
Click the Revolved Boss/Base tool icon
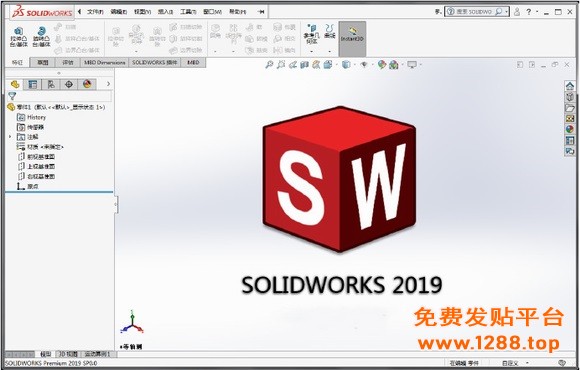pyautogui.click(x=41, y=36)
